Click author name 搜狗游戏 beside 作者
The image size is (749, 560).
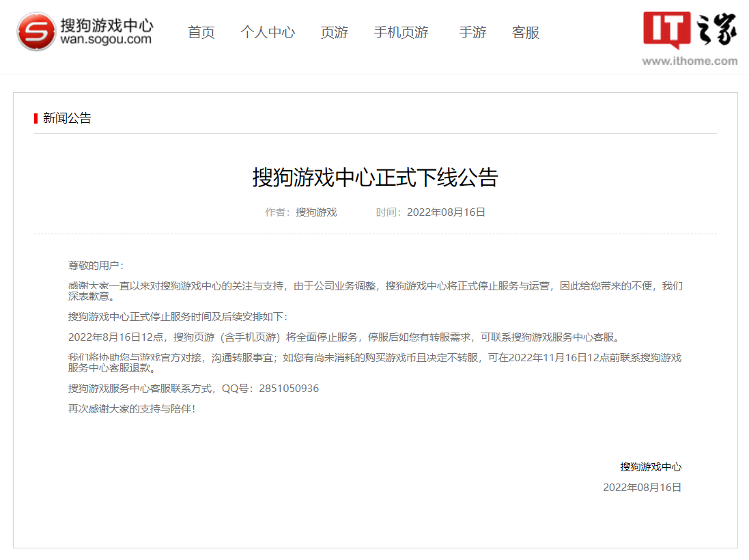316,212
